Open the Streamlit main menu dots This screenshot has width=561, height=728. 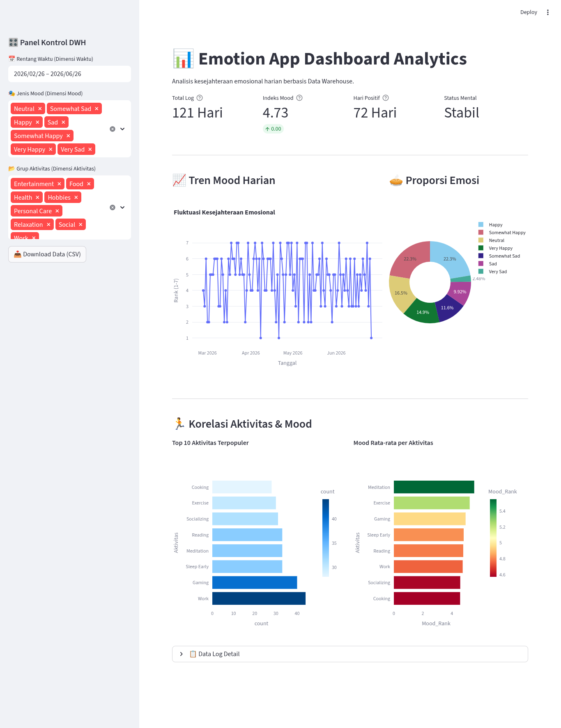point(547,12)
